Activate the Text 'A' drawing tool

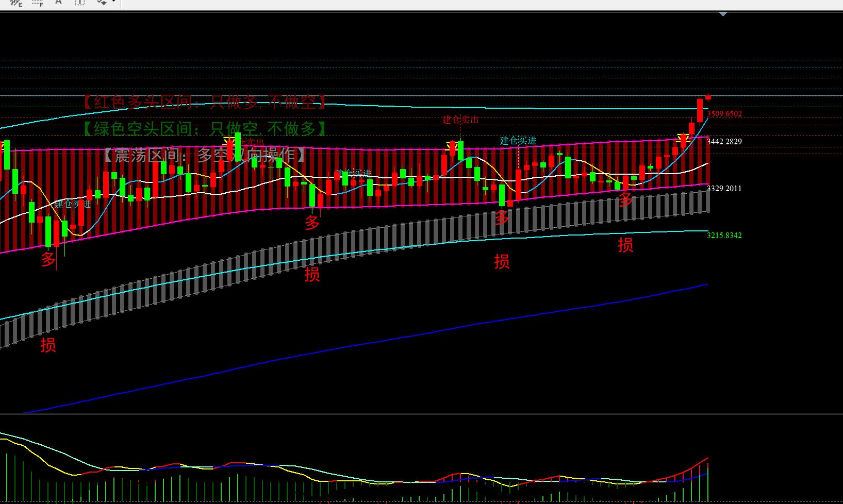click(58, 2)
